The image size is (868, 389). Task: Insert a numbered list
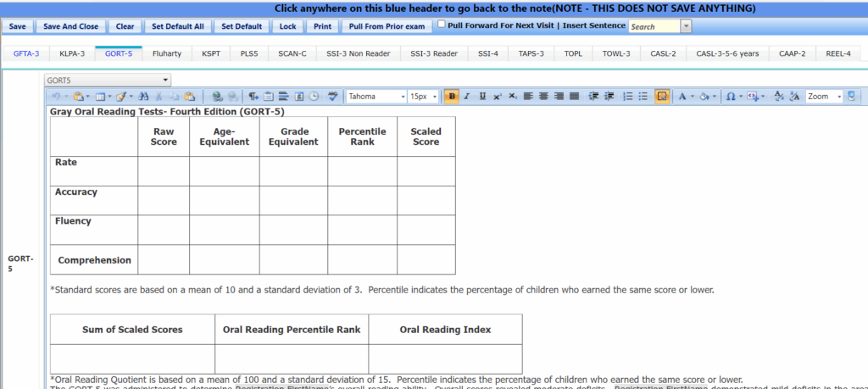point(627,97)
